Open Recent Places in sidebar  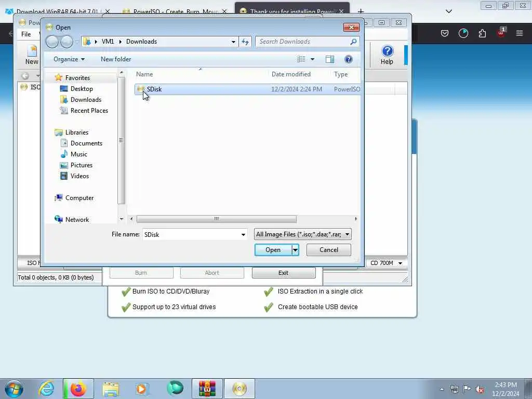[x=89, y=110]
